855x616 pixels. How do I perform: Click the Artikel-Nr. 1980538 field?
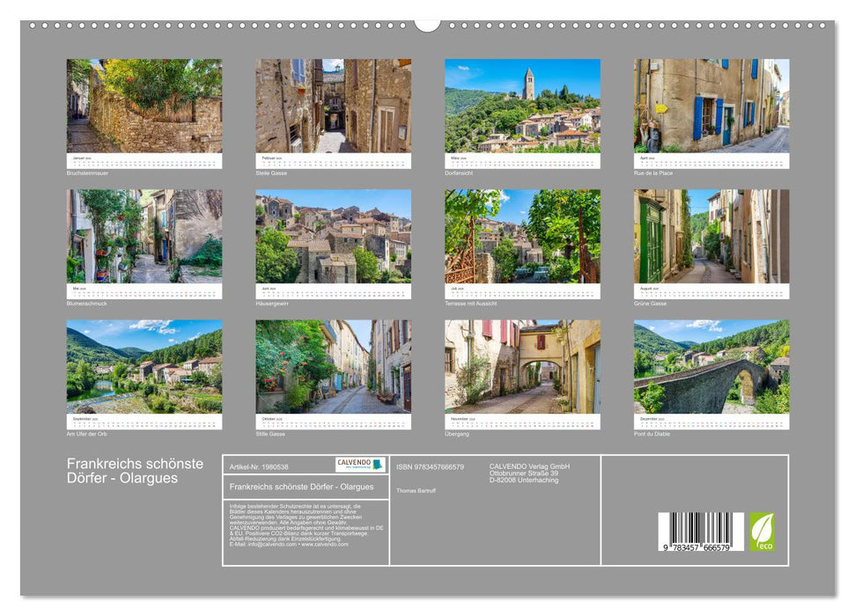(x=259, y=466)
